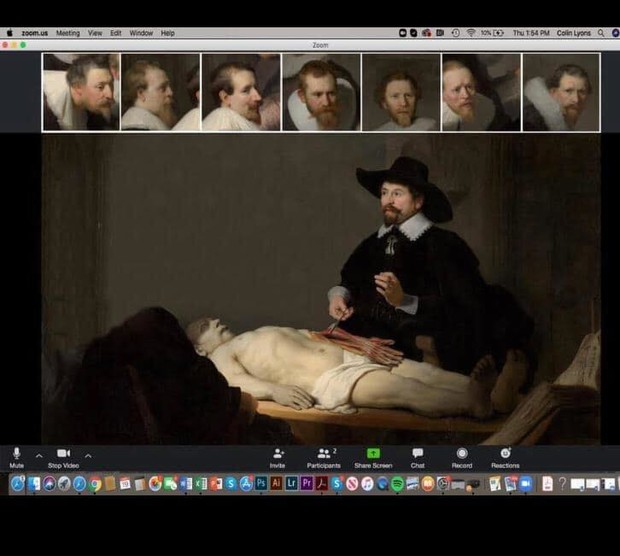Open Photoshop from the dock

261,483
